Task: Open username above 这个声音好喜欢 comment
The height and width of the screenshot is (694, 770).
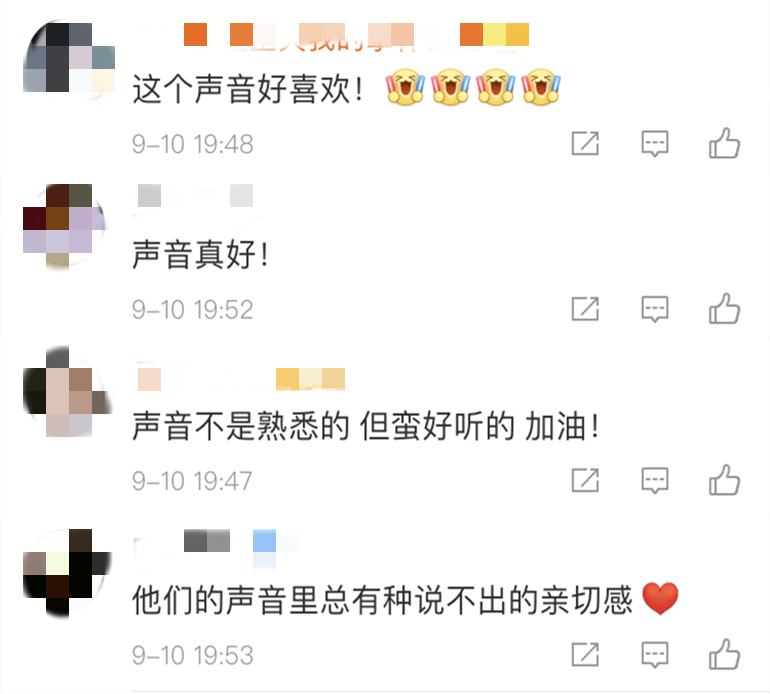Action: (331, 37)
